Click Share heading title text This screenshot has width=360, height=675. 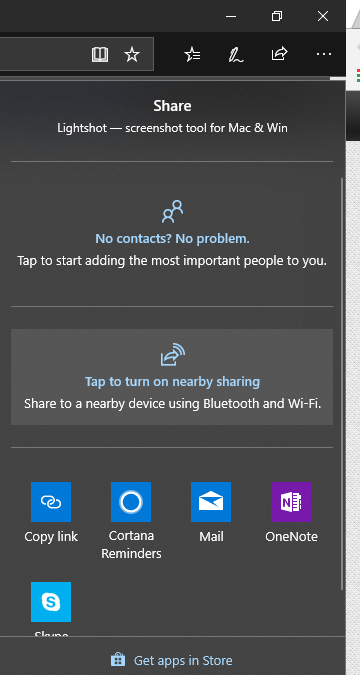pos(172,106)
